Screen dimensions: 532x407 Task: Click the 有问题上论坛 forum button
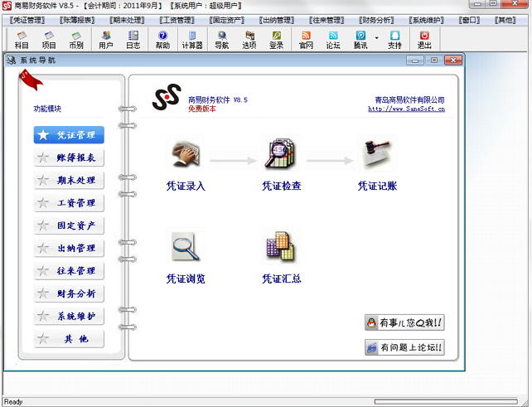(x=404, y=347)
